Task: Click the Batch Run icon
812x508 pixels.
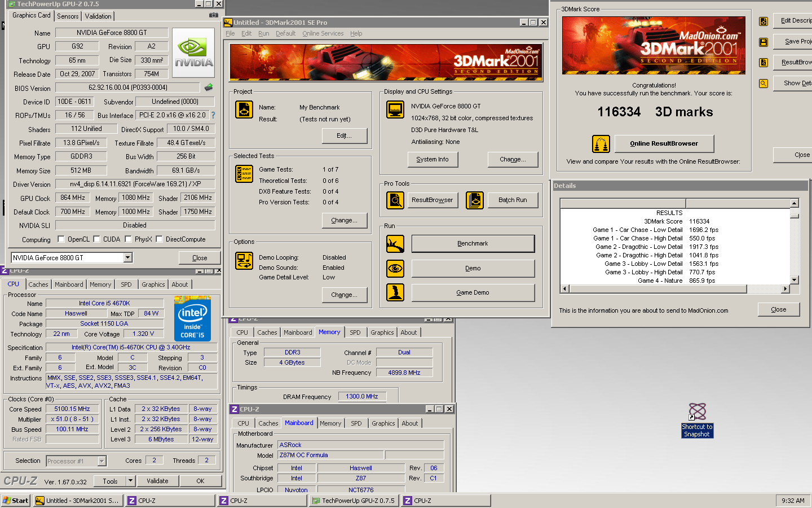Action: 475,200
